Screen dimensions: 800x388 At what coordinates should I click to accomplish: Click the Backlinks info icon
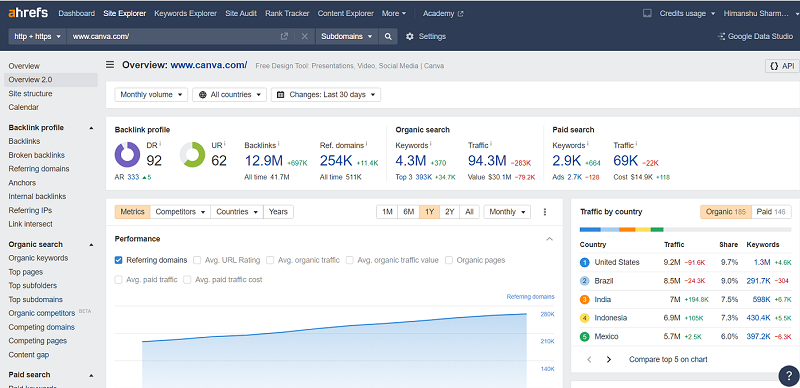click(x=279, y=144)
